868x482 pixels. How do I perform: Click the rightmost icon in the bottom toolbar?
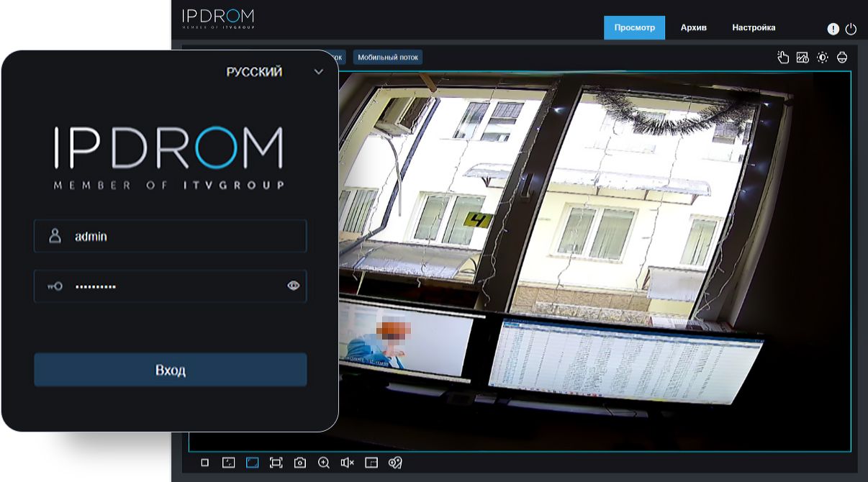click(x=394, y=463)
